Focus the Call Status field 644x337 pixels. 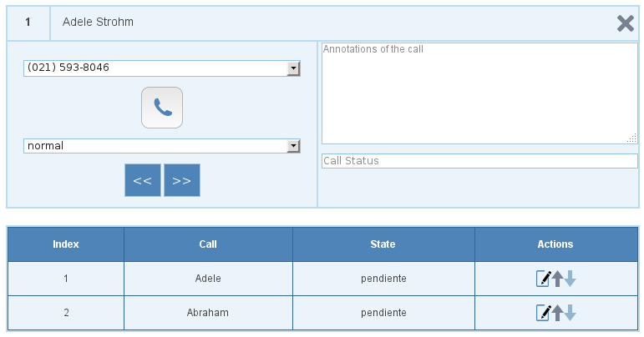[479, 161]
